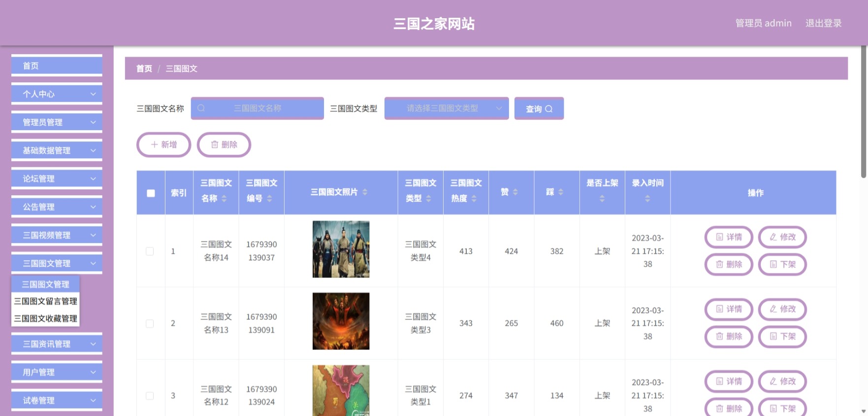Sort by 三国图文照片 column arrows
Image resolution: width=868 pixels, height=416 pixels.
click(365, 192)
